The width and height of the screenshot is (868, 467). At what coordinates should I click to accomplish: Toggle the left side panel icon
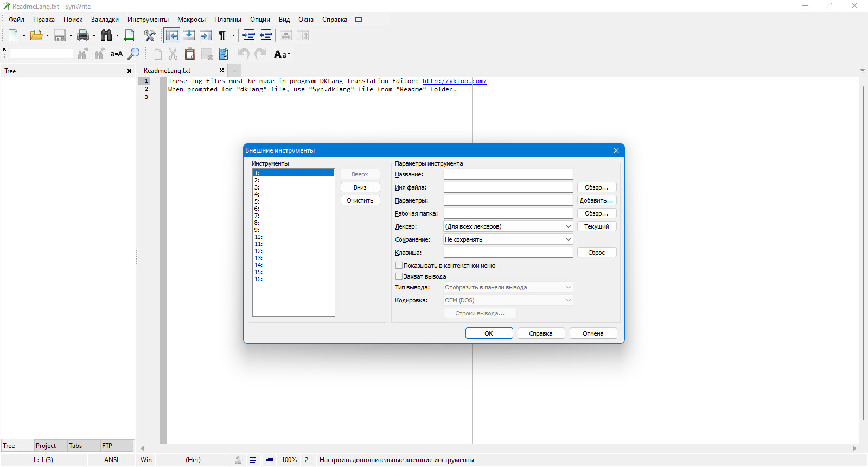click(172, 35)
